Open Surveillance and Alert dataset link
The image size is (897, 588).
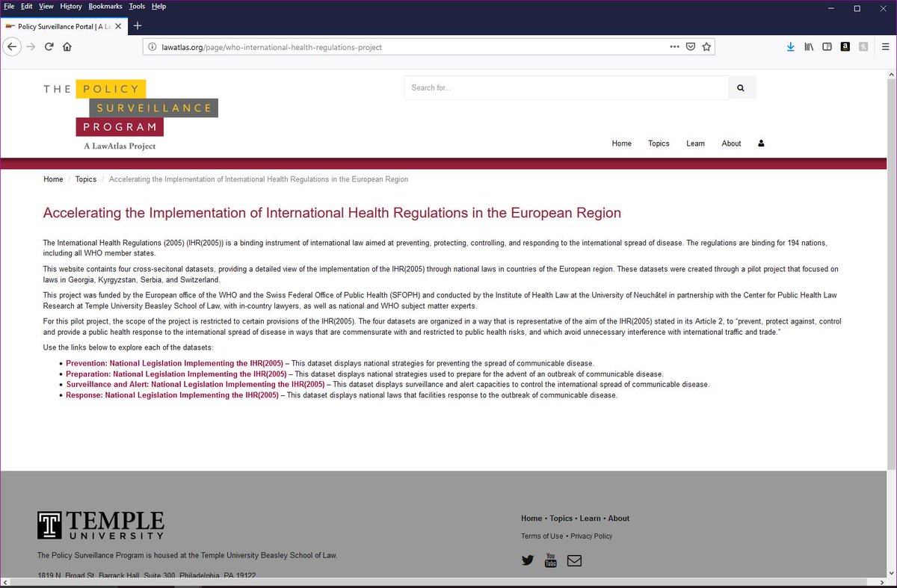[x=195, y=384]
